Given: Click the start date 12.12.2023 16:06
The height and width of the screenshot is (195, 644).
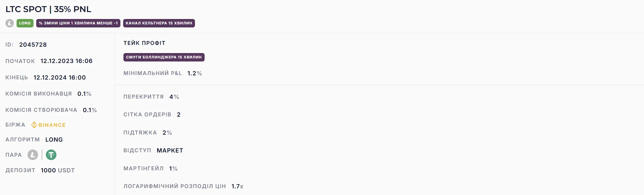Looking at the screenshot, I should click(x=66, y=61).
